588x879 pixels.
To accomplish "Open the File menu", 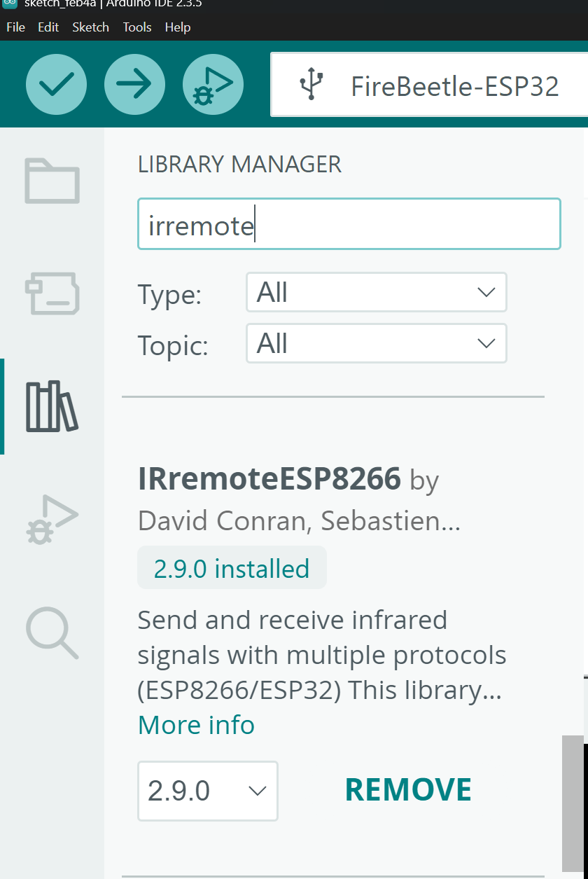I will tap(15, 27).
